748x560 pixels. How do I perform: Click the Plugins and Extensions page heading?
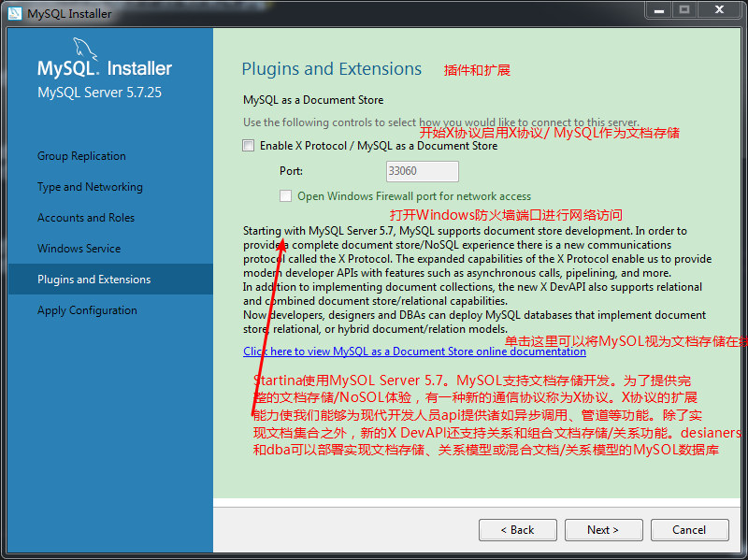331,69
